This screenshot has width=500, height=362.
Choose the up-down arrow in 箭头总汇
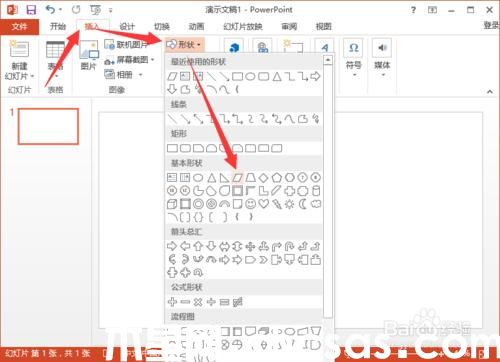pos(237,246)
